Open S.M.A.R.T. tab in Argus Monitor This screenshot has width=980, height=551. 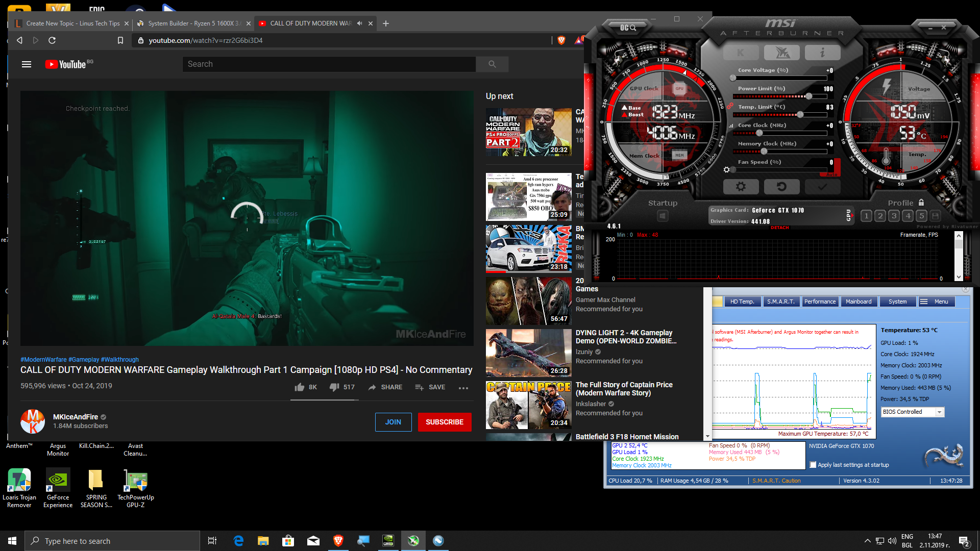pyautogui.click(x=781, y=302)
